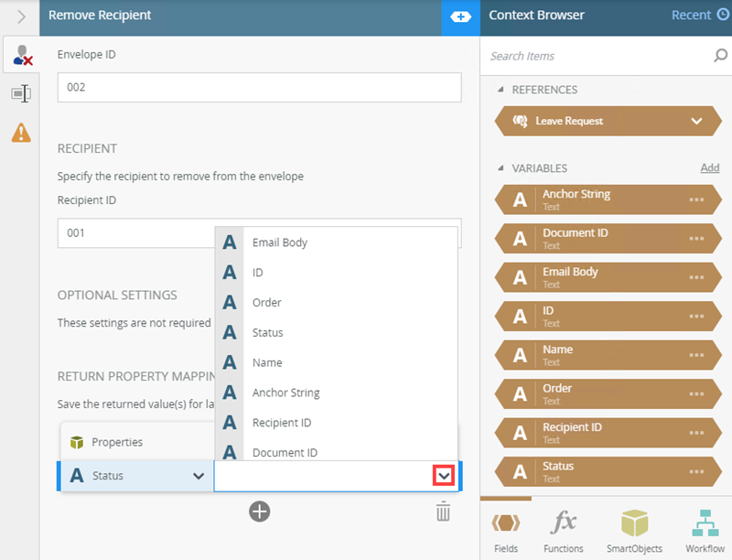Expand the Leave Request reference
The width and height of the screenshot is (732, 560).
[x=696, y=121]
